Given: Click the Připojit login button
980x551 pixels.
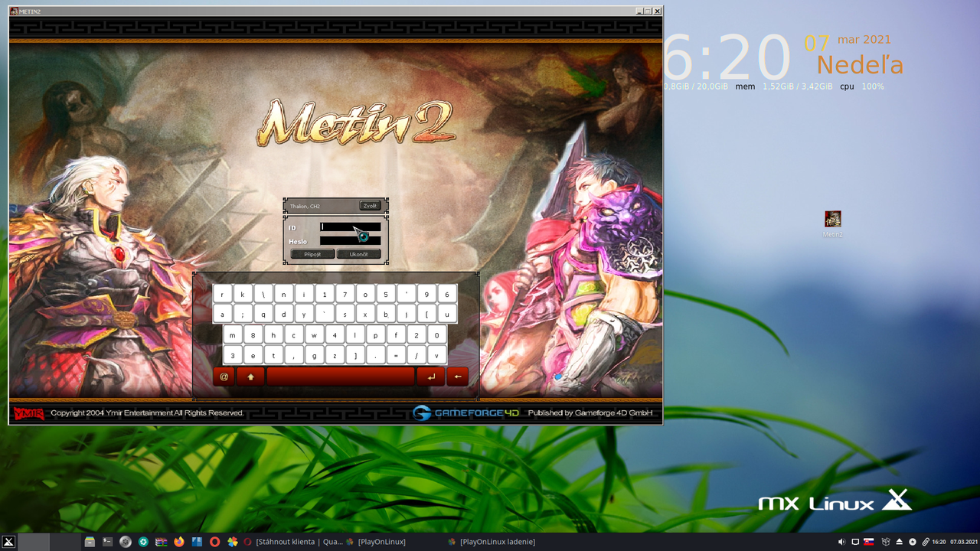Looking at the screenshot, I should [312, 254].
